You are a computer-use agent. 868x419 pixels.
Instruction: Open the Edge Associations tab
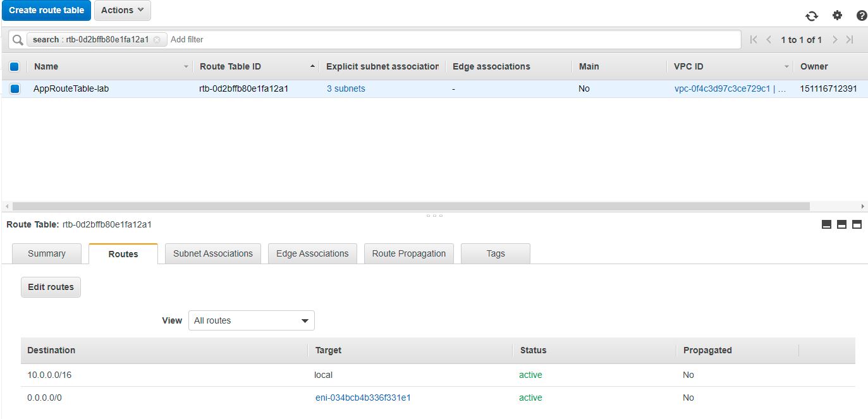pyautogui.click(x=312, y=253)
